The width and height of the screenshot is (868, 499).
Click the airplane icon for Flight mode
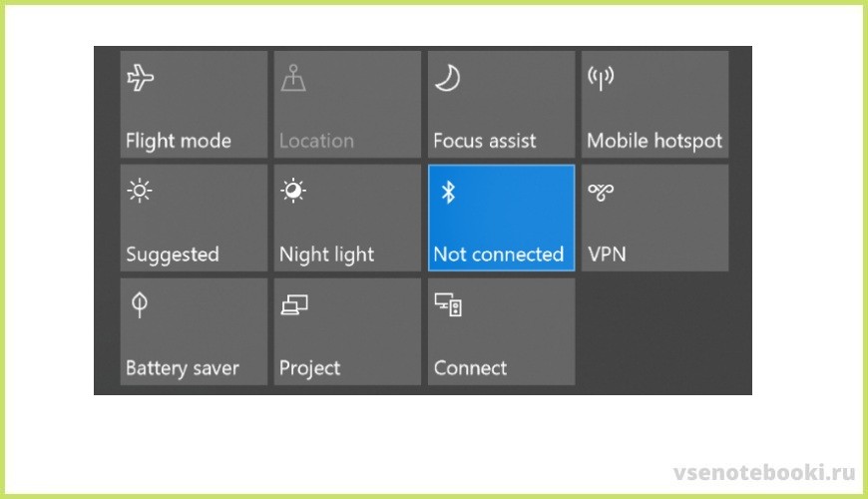pos(141,79)
